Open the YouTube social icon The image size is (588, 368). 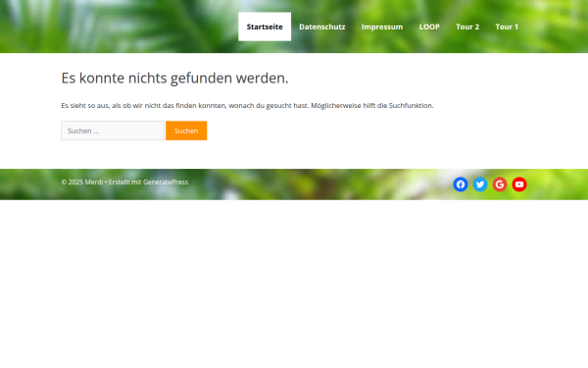tap(519, 184)
